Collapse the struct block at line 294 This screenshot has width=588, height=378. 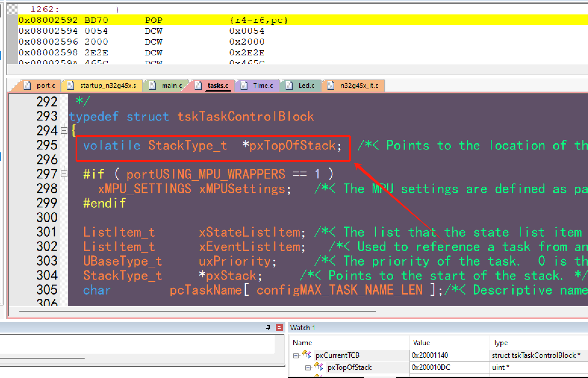(64, 130)
